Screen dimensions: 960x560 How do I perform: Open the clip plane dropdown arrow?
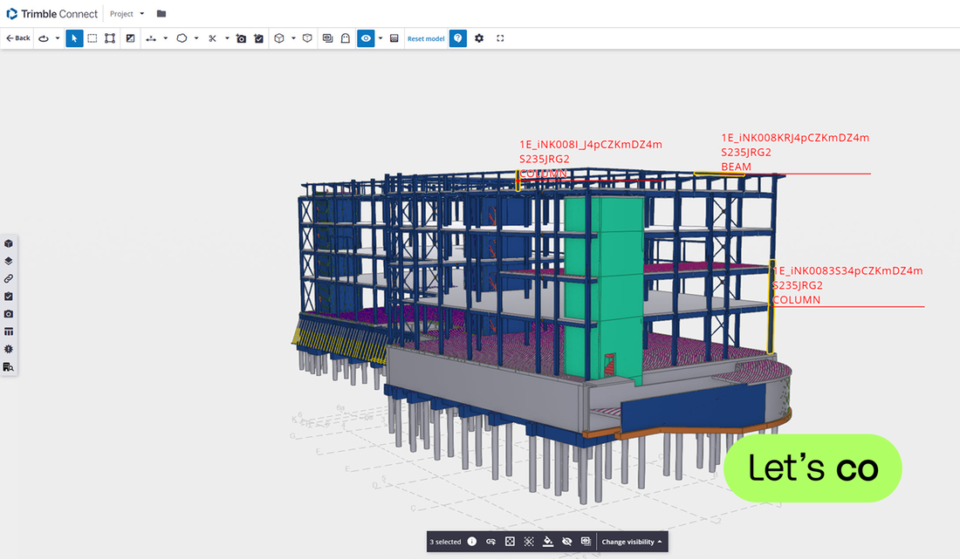click(227, 38)
